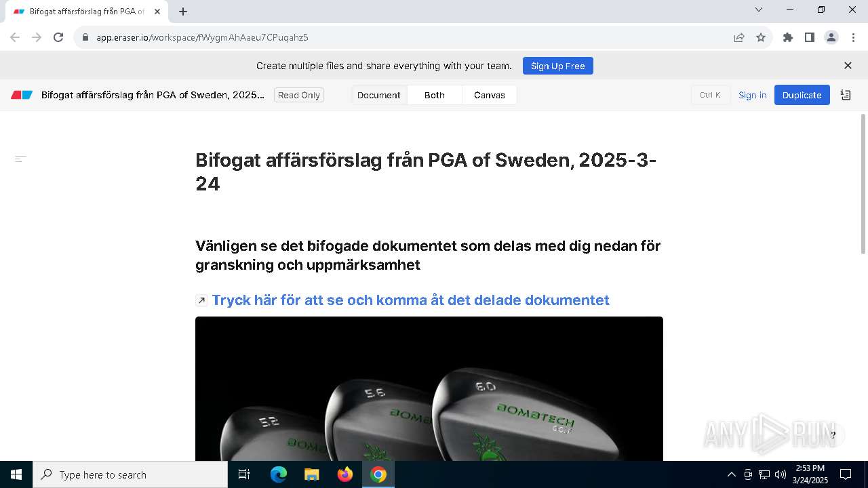Share this page icon in address bar
Viewport: 868px width, 488px height.
tap(739, 37)
